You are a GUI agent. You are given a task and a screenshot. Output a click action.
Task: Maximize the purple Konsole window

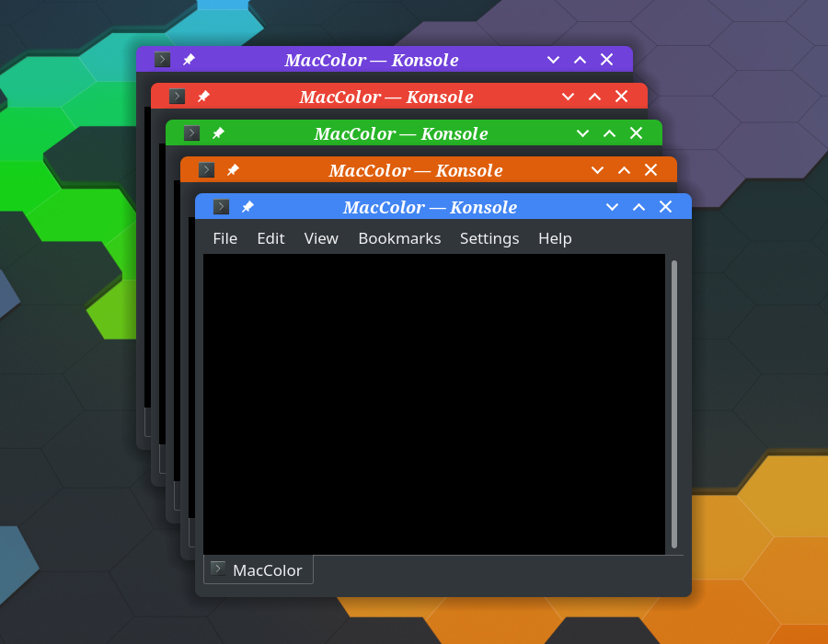[580, 60]
